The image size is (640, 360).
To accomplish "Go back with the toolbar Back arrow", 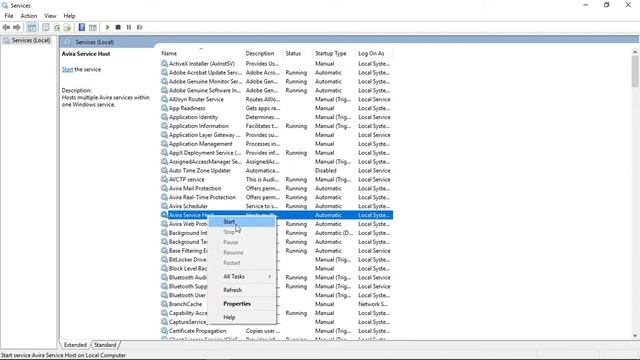I will 6,27.
